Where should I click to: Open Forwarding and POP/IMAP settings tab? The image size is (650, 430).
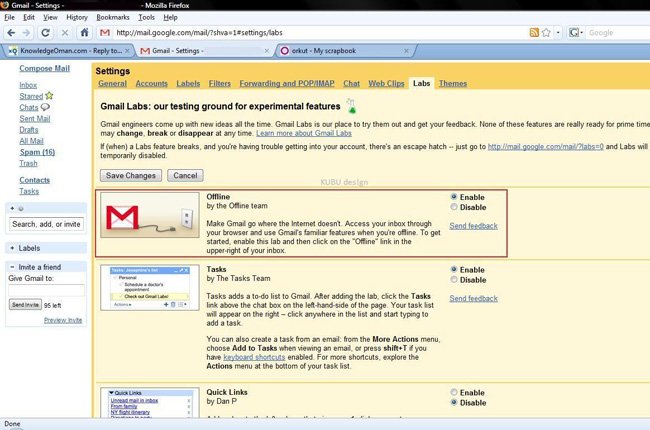[287, 83]
